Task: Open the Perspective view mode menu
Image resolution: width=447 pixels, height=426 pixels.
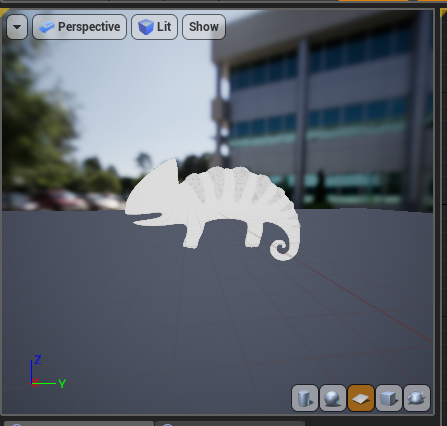Action: coord(80,27)
